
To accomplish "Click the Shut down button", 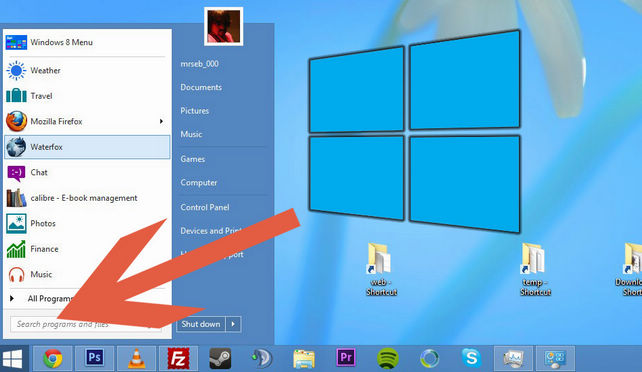I will [201, 324].
